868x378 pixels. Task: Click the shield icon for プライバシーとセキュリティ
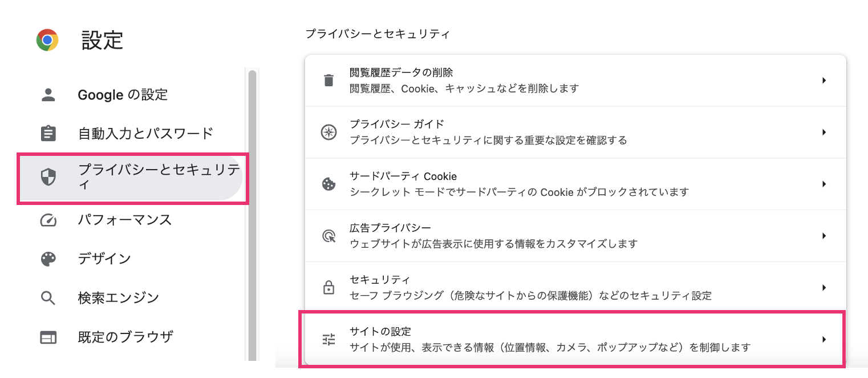[48, 178]
